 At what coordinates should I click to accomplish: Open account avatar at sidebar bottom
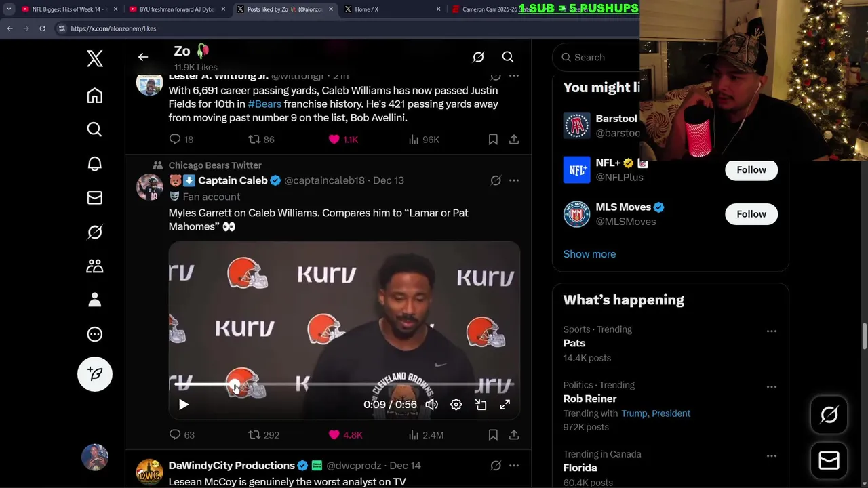(x=95, y=457)
